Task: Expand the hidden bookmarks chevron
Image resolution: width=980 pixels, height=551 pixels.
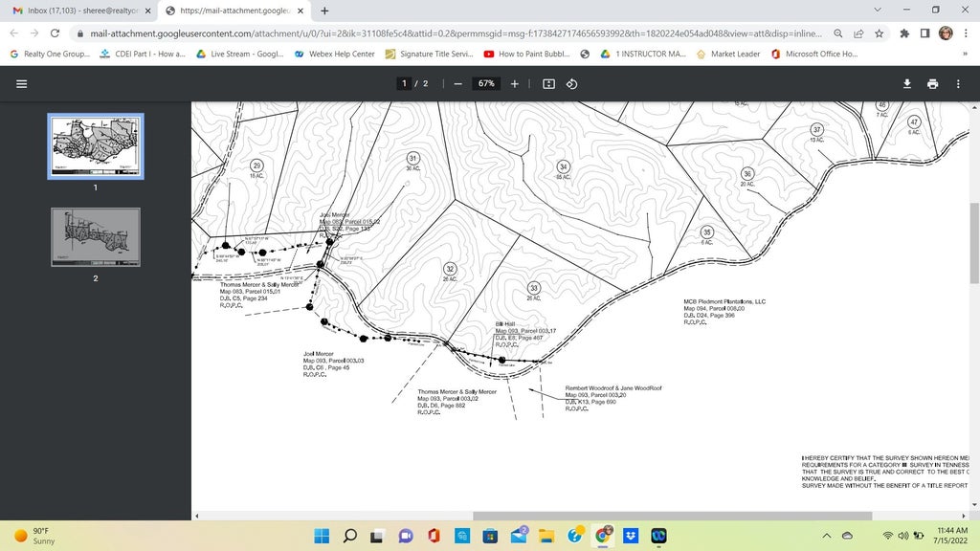Action: tap(965, 54)
